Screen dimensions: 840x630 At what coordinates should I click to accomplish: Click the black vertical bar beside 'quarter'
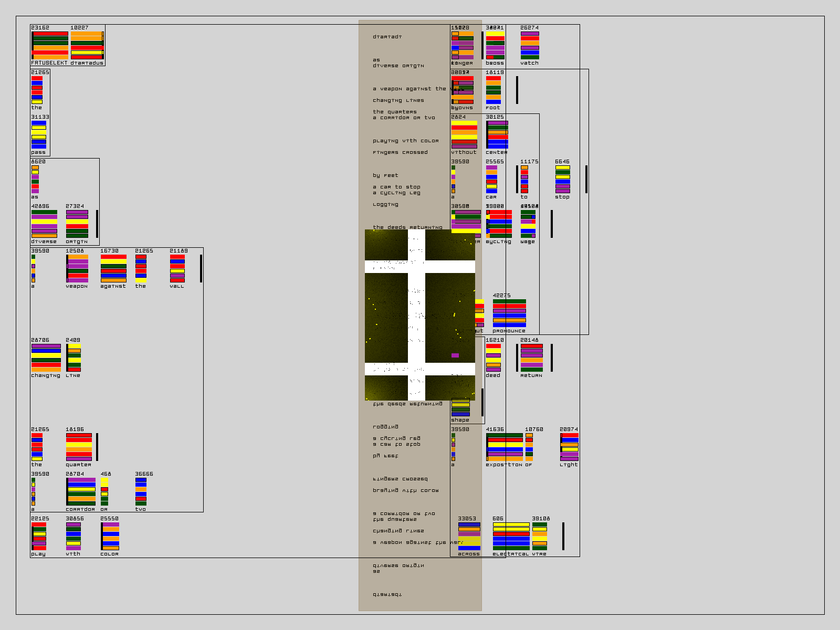coord(97,447)
